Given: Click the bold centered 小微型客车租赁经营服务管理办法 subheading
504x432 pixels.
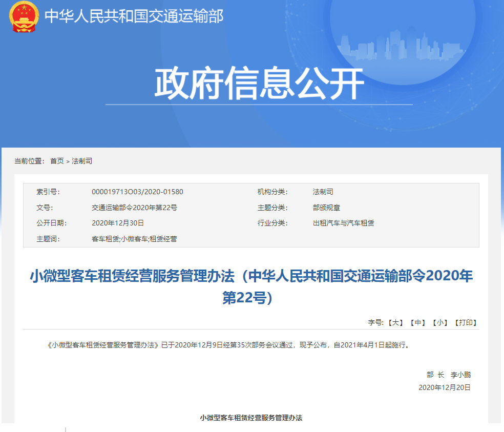Looking at the screenshot, I should [251, 418].
